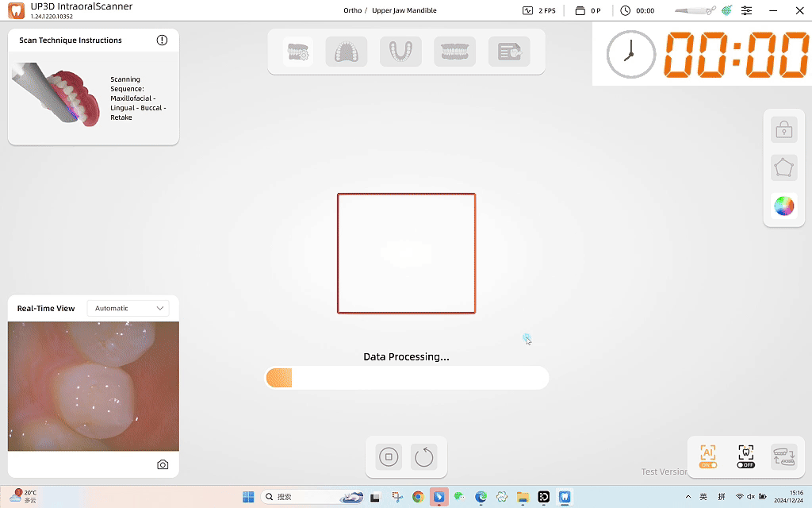Select the lower jaw scan step
Image resolution: width=812 pixels, height=508 pixels.
click(400, 52)
